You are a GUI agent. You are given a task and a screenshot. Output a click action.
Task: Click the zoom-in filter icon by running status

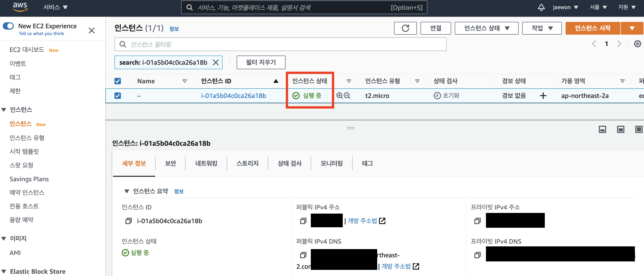click(340, 96)
